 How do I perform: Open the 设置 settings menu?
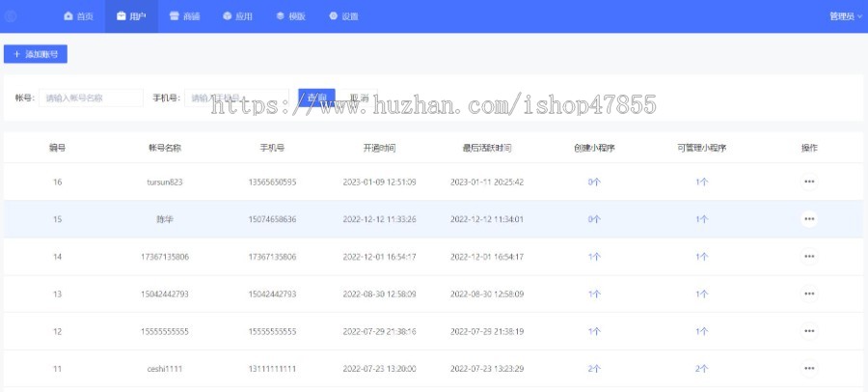pyautogui.click(x=343, y=16)
